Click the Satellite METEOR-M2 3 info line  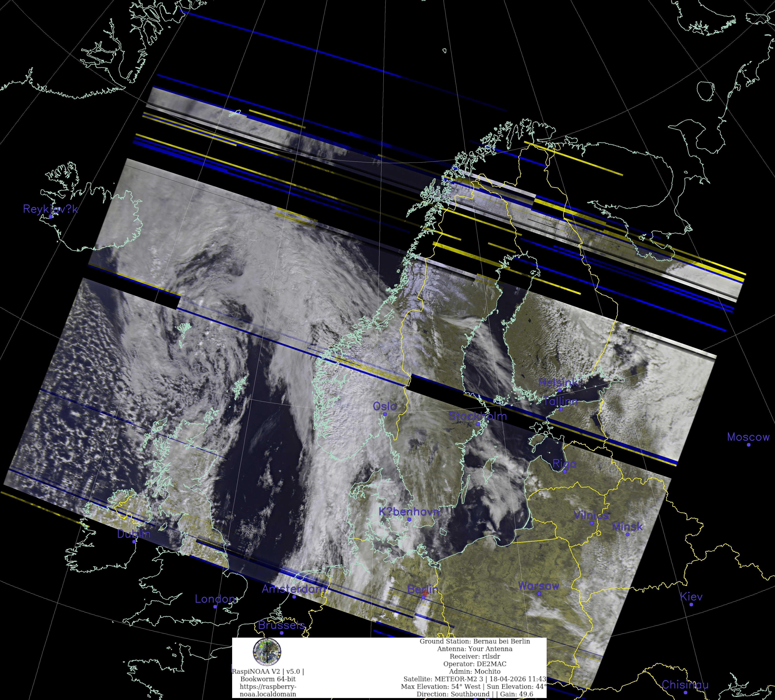[x=475, y=679]
